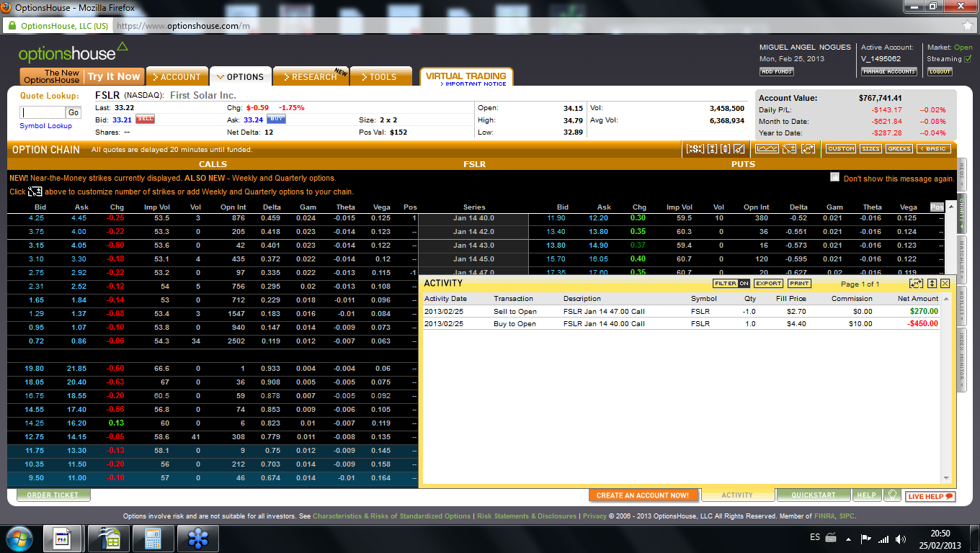The width and height of the screenshot is (980, 553).
Task: Click the plus-minus spread icon in Option Chain toolbar
Action: (x=790, y=149)
